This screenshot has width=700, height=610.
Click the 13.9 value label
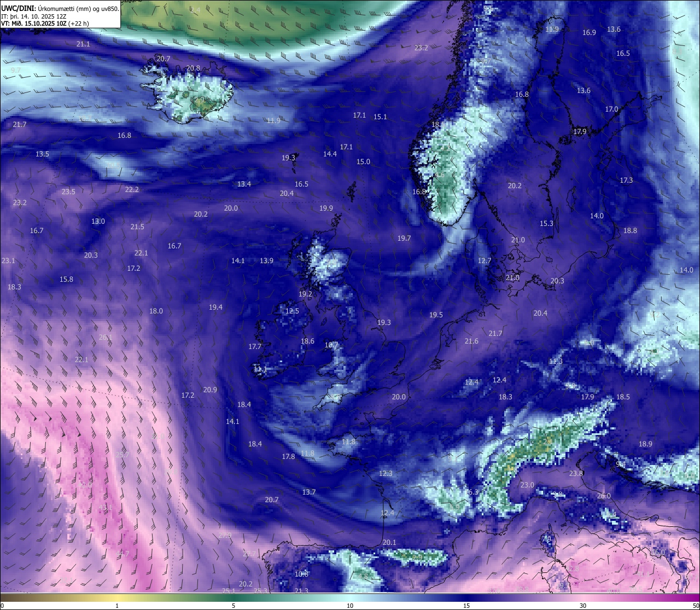pos(266,261)
